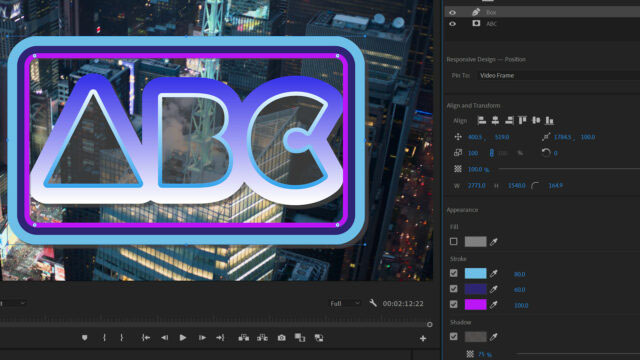This screenshot has height=360, width=640.
Task: Click the Go to In point icon
Action: pos(146,338)
